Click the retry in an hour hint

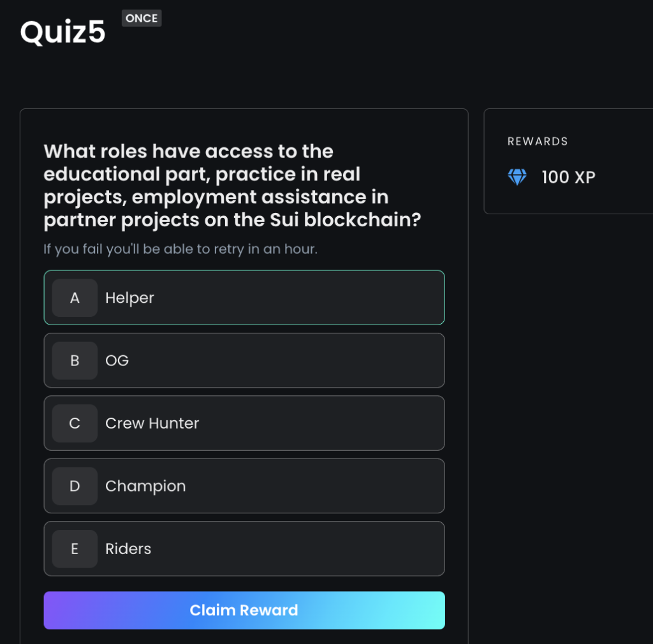tap(180, 249)
